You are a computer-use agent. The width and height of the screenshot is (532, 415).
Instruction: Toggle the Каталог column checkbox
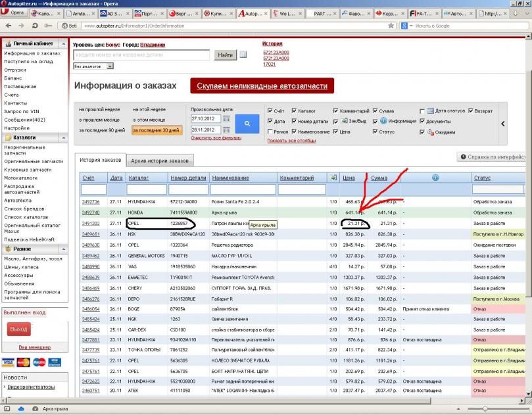(294, 110)
